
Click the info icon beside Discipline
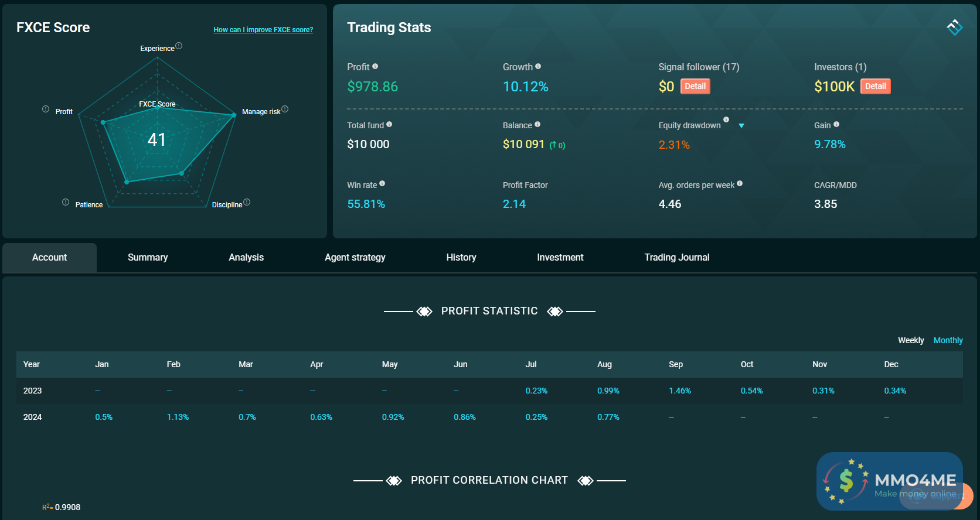pyautogui.click(x=247, y=202)
